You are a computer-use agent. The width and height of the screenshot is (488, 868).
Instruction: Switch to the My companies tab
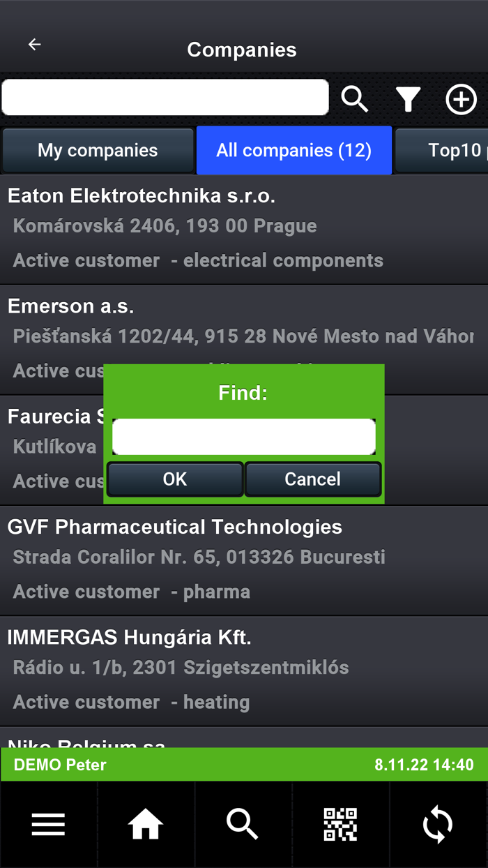click(98, 150)
